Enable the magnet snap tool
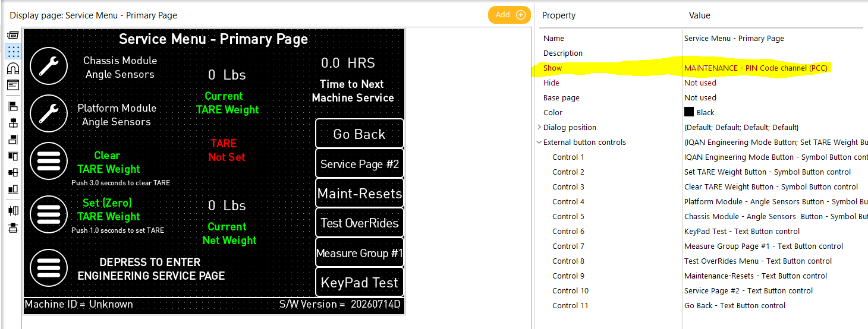This screenshot has height=329, width=868. [12, 68]
